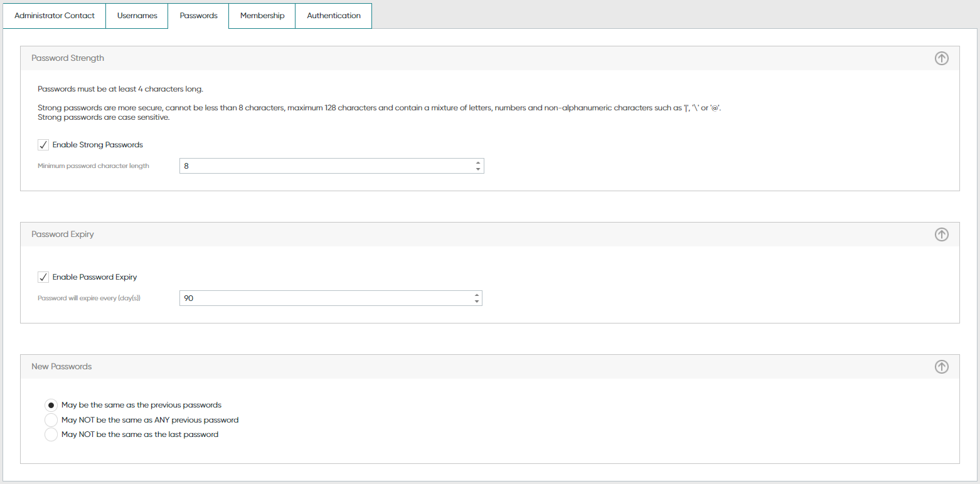
Task: Open the Authentication tab
Action: point(333,16)
